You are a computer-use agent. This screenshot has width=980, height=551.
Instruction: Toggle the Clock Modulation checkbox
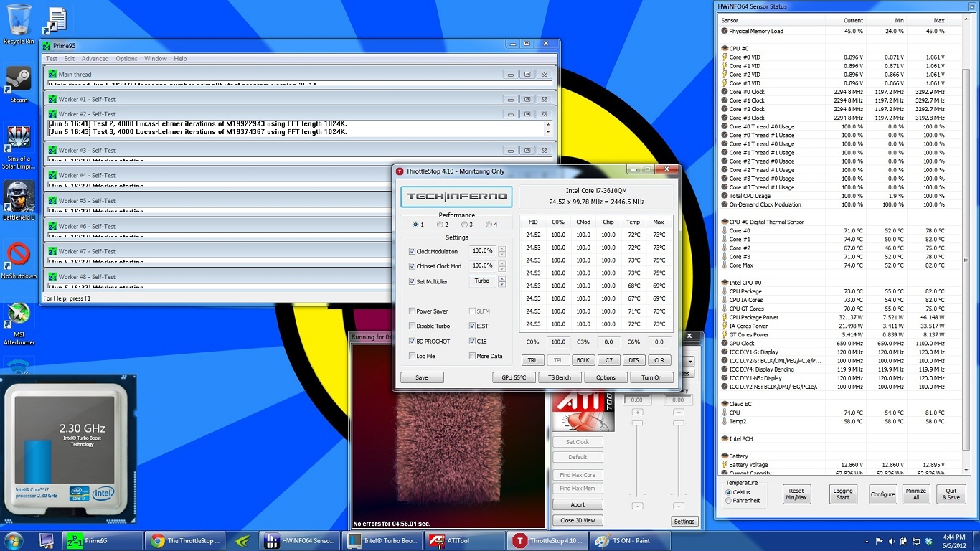click(413, 251)
